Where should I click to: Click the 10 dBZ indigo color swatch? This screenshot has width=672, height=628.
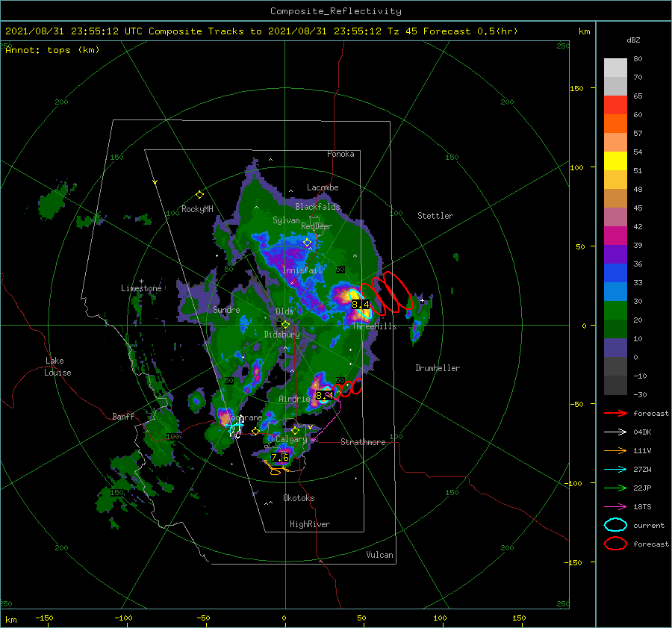point(615,348)
